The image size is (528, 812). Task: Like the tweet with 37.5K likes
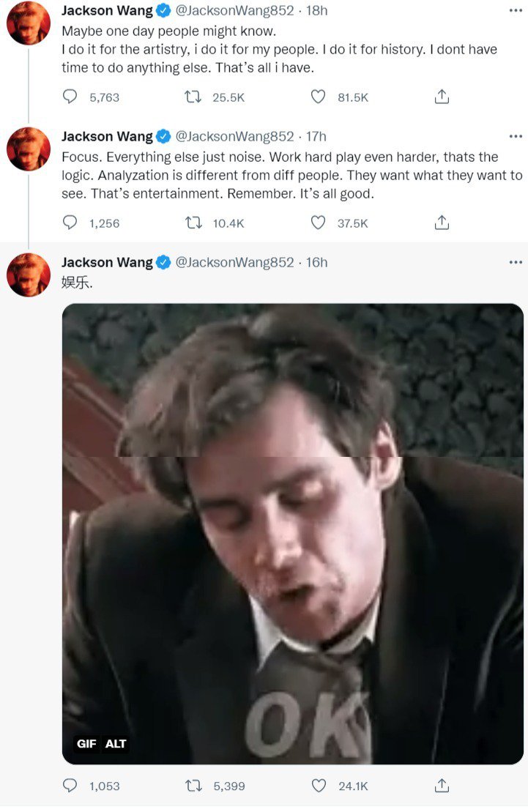click(318, 223)
